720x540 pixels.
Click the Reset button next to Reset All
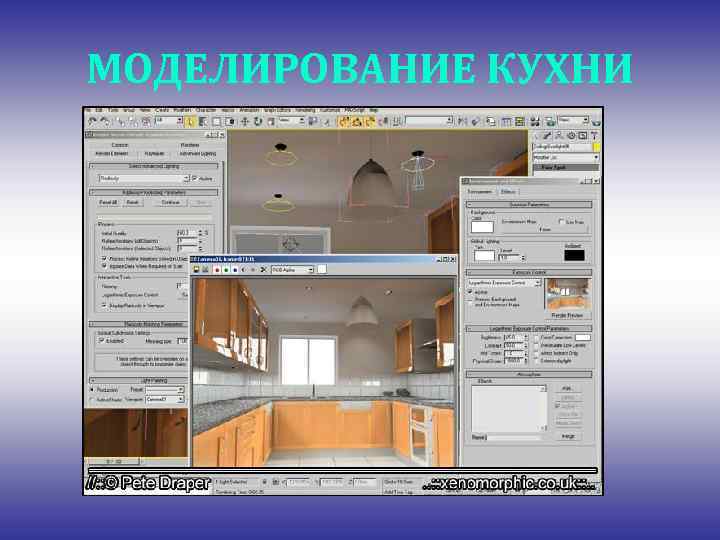coord(133,202)
